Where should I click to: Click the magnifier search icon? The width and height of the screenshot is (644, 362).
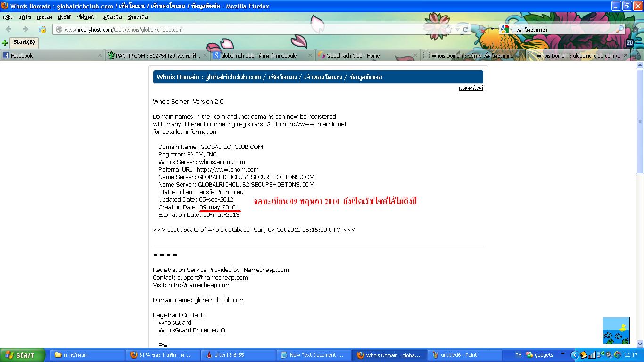620,29
